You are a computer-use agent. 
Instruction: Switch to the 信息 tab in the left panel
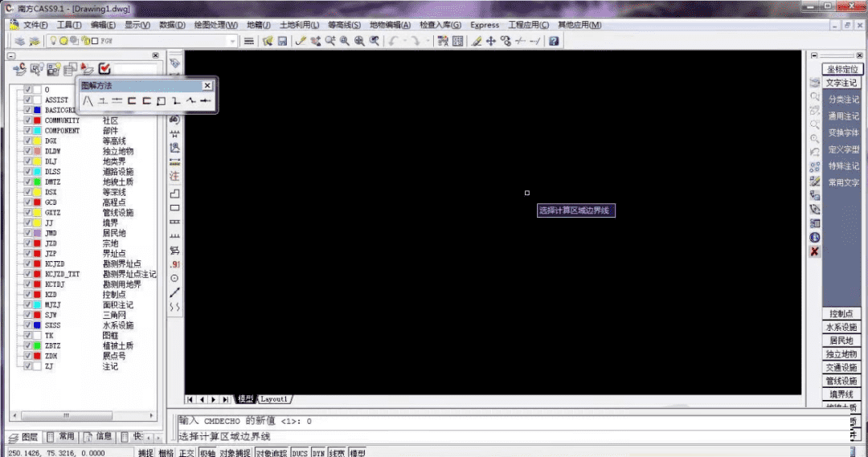[97, 437]
